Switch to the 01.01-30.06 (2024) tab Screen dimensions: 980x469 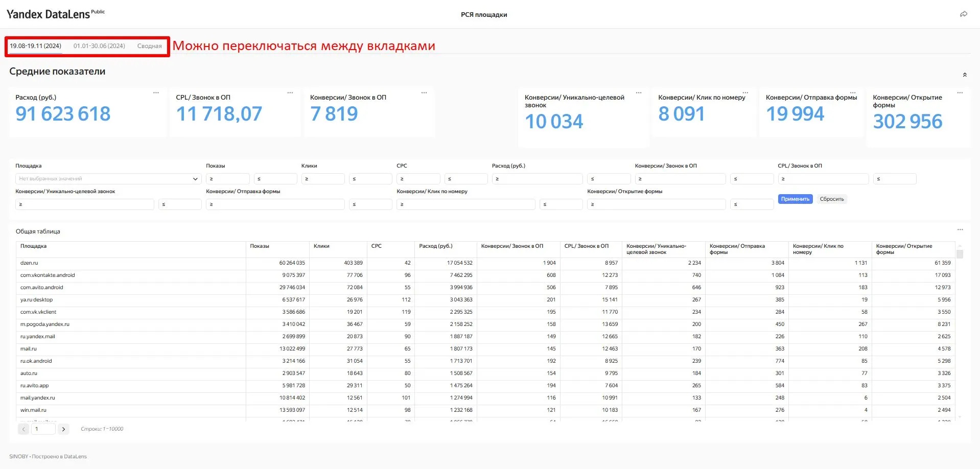pyautogui.click(x=99, y=46)
